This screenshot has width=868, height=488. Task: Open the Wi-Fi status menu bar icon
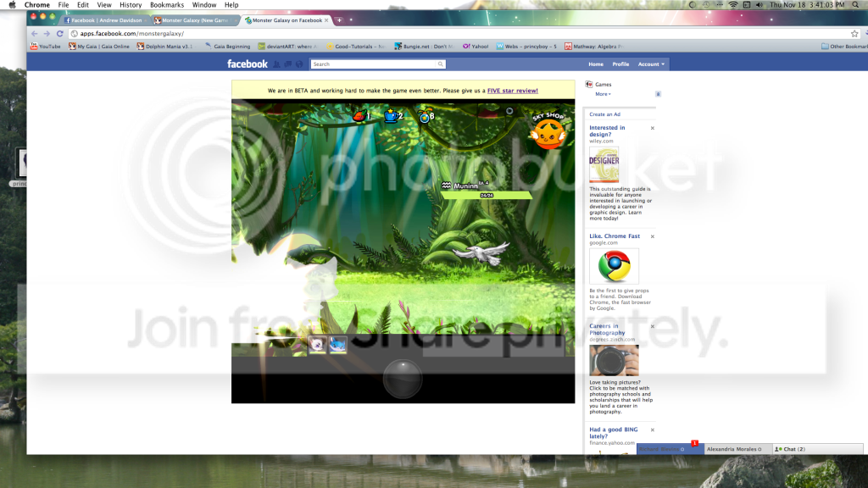[733, 5]
